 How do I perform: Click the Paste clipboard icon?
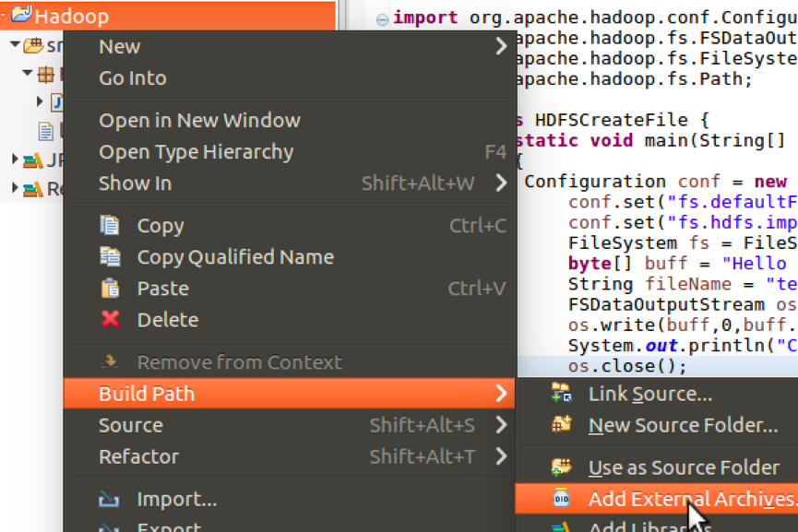tap(109, 287)
